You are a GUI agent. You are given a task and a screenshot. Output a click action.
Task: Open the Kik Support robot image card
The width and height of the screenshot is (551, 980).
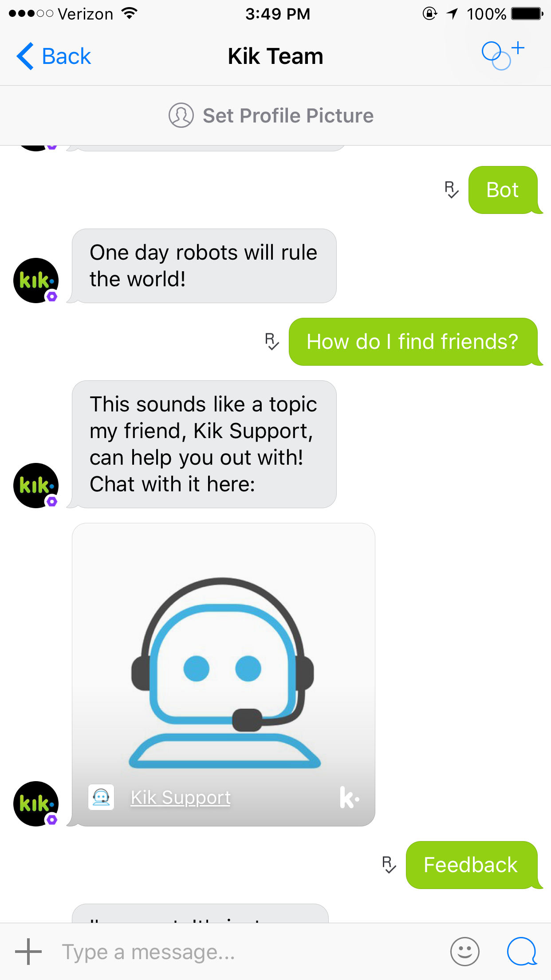point(224,674)
